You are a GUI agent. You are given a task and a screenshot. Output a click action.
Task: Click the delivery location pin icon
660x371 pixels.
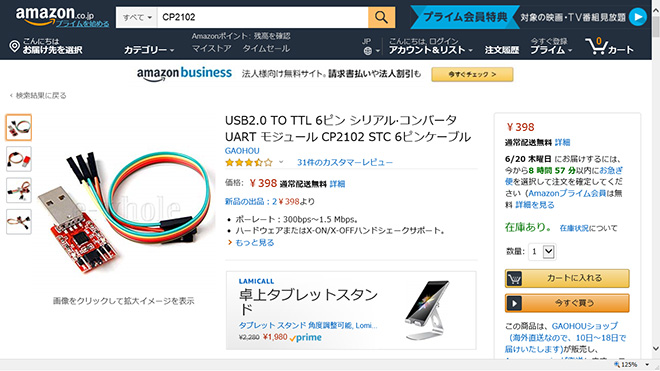15,46
